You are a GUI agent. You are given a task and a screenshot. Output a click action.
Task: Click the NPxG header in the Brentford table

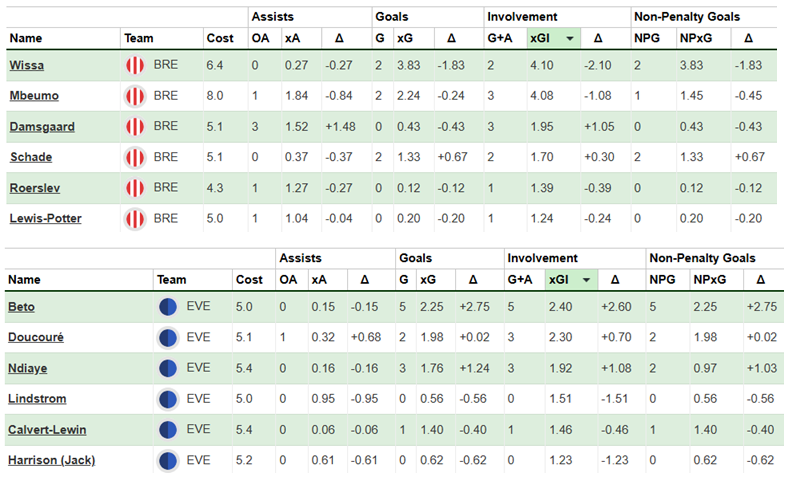[x=696, y=39]
